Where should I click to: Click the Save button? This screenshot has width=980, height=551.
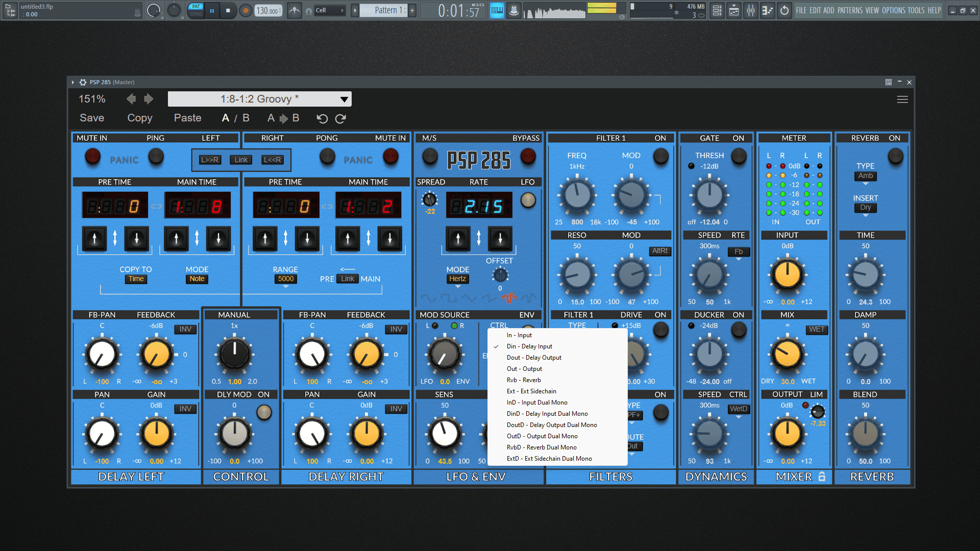click(x=92, y=118)
